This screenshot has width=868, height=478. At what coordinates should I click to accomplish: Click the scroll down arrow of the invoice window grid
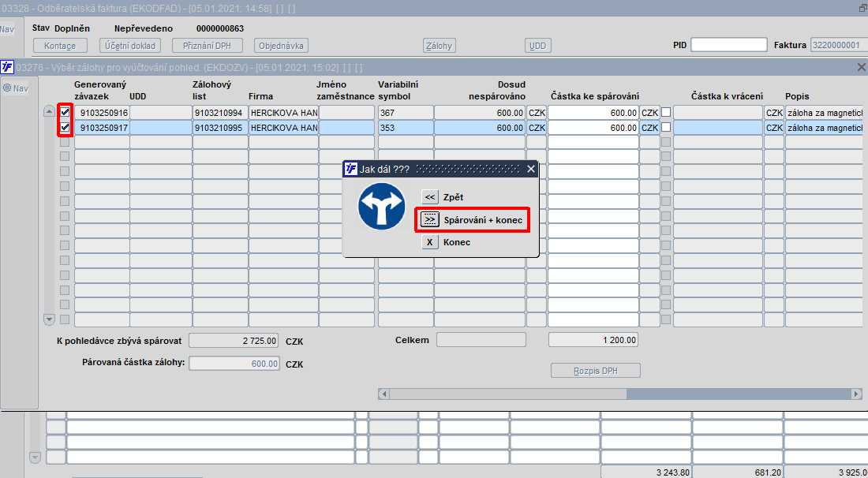click(35, 457)
